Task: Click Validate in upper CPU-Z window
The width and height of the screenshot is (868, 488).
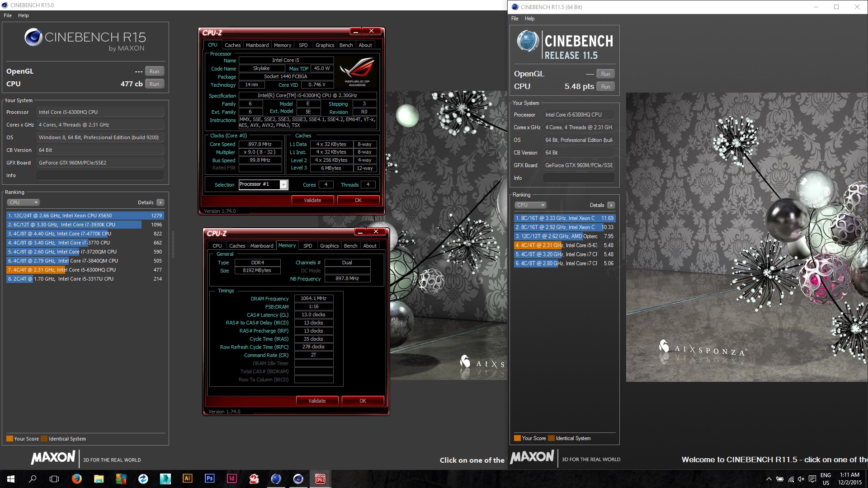Action: click(312, 200)
